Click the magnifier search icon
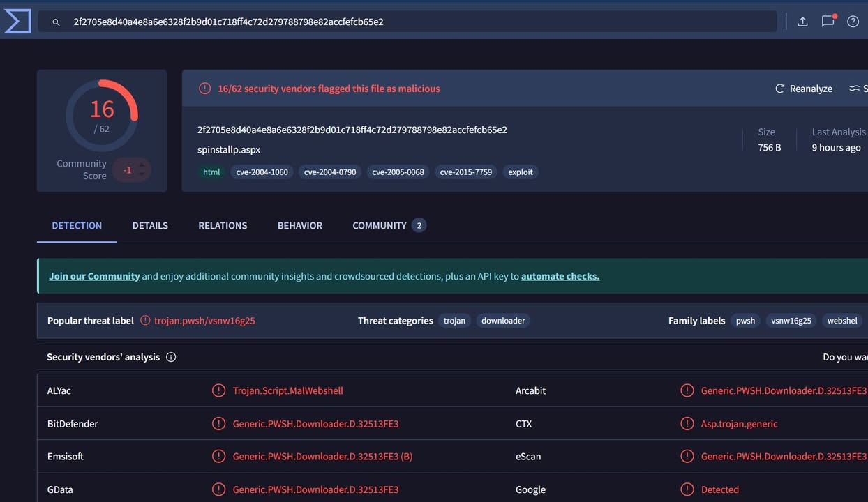The image size is (868, 502). pyautogui.click(x=57, y=22)
